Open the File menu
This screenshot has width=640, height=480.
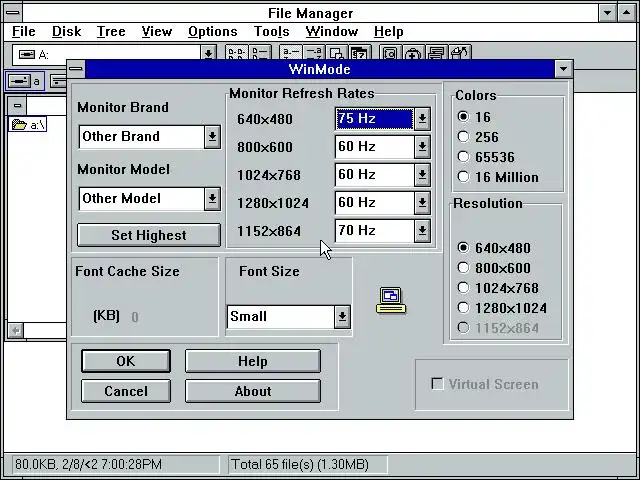click(x=24, y=31)
